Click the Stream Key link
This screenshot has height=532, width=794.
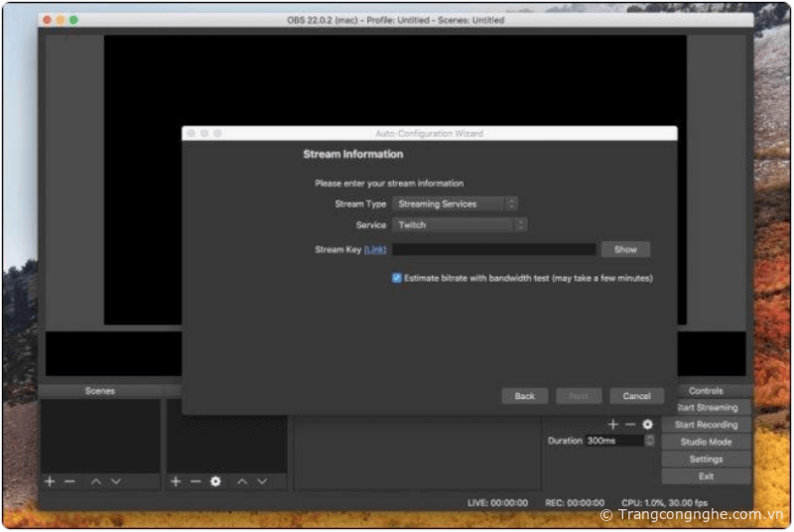click(375, 250)
